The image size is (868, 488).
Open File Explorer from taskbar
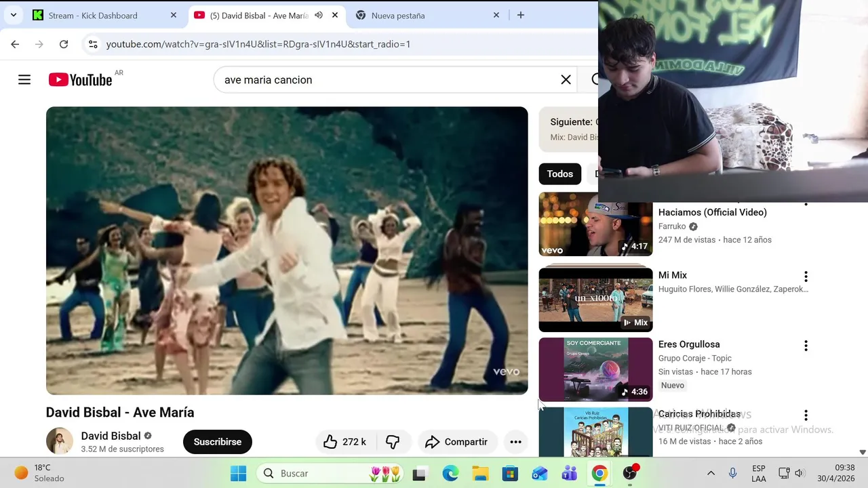pos(480,473)
